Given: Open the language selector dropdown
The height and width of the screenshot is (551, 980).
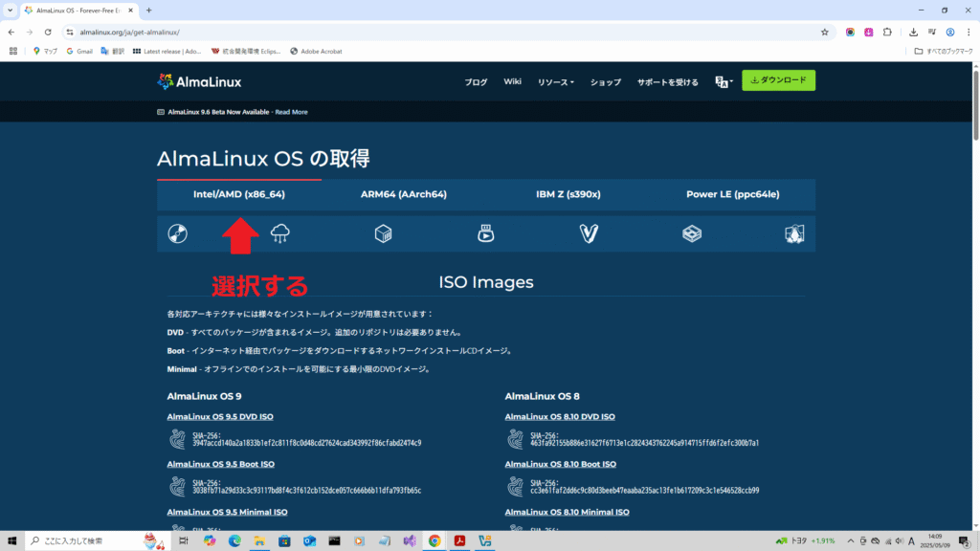Looking at the screenshot, I should point(724,82).
